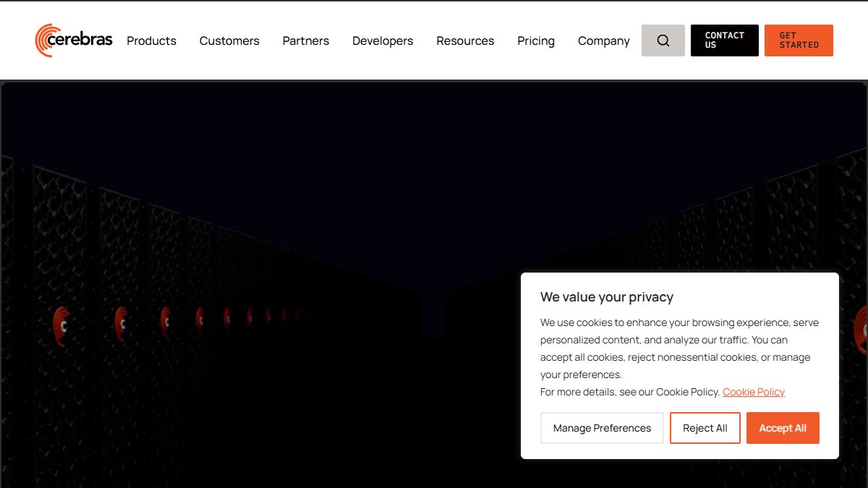Open the Resources menu
This screenshot has height=488, width=868.
point(465,41)
